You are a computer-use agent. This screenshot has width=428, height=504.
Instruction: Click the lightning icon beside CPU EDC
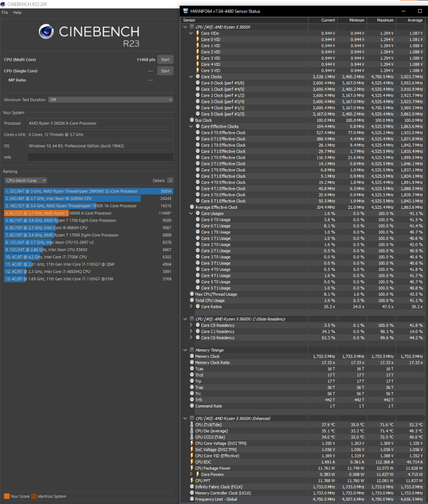pos(192,462)
